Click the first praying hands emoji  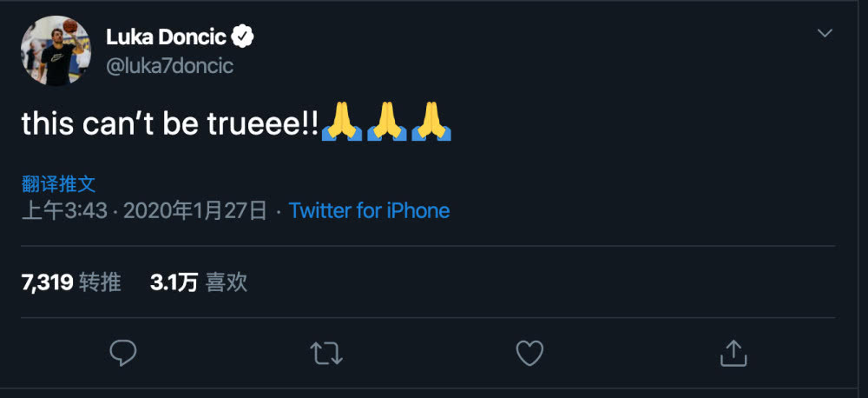pos(341,123)
